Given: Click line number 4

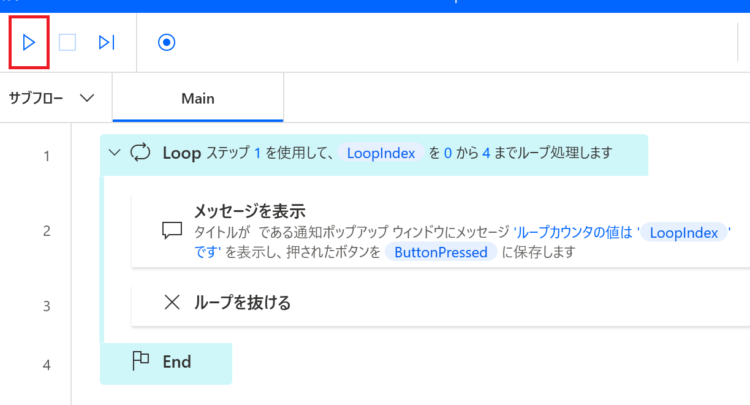Looking at the screenshot, I should 46,365.
